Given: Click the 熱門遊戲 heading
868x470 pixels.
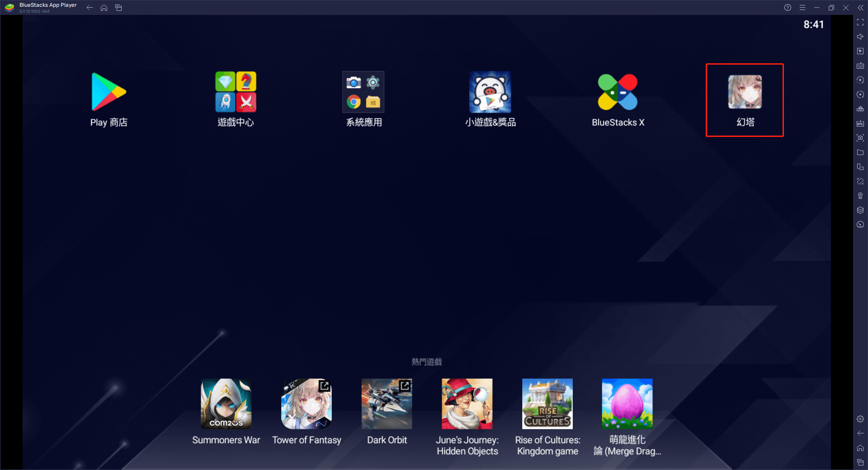Looking at the screenshot, I should (x=427, y=362).
